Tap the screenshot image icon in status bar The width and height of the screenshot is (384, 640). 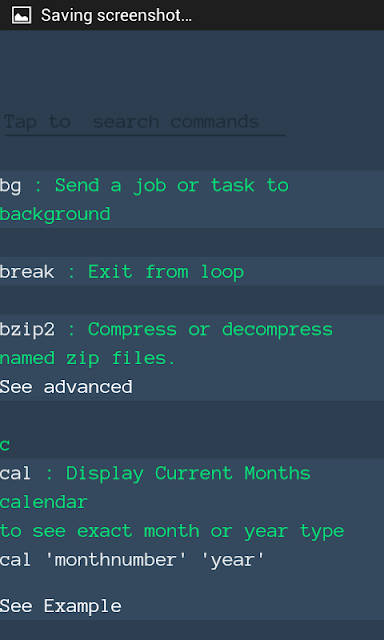[x=21, y=15]
